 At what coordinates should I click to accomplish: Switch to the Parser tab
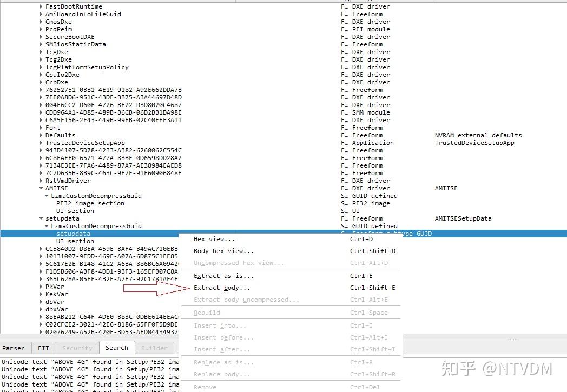point(15,348)
